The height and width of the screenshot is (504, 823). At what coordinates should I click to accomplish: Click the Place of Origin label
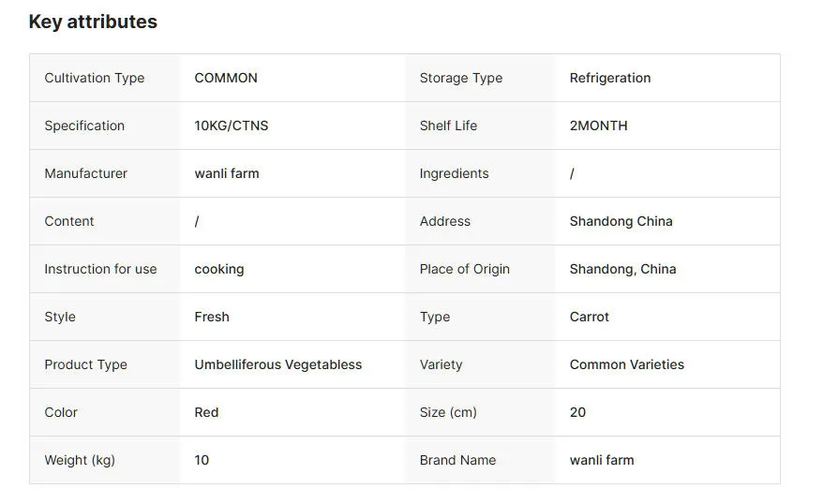(465, 269)
